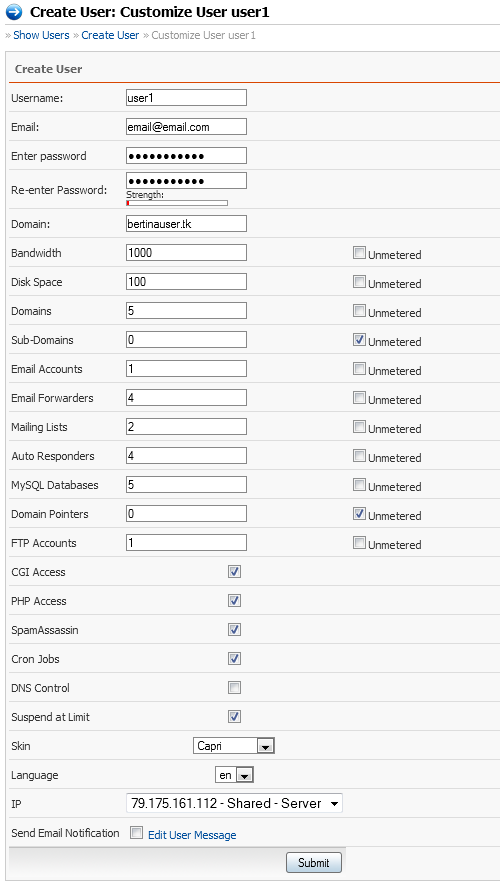The height and width of the screenshot is (886, 500).
Task: Open the Skin dropdown showing Capri
Action: coord(234,746)
